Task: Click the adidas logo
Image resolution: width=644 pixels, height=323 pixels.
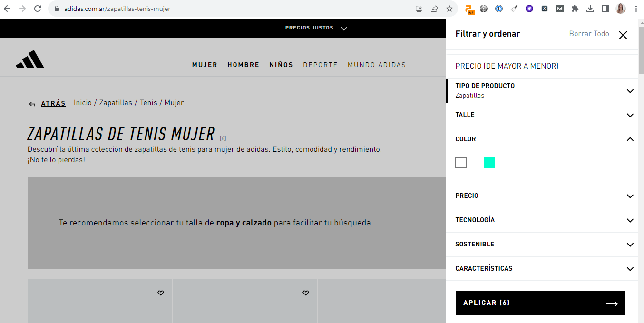Action: pos(30,59)
